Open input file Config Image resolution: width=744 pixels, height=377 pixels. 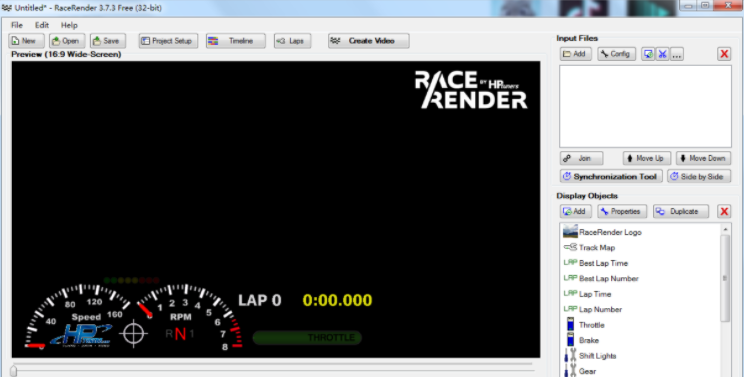point(616,54)
